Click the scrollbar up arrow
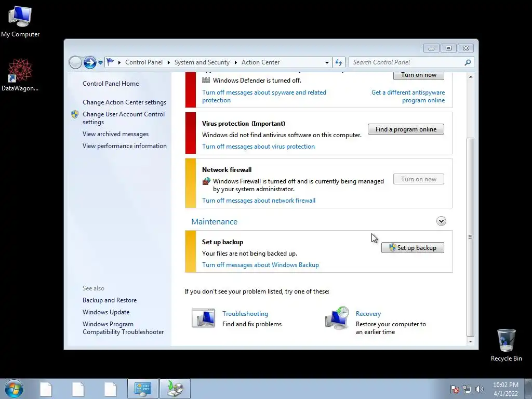This screenshot has height=399, width=532. [470, 77]
